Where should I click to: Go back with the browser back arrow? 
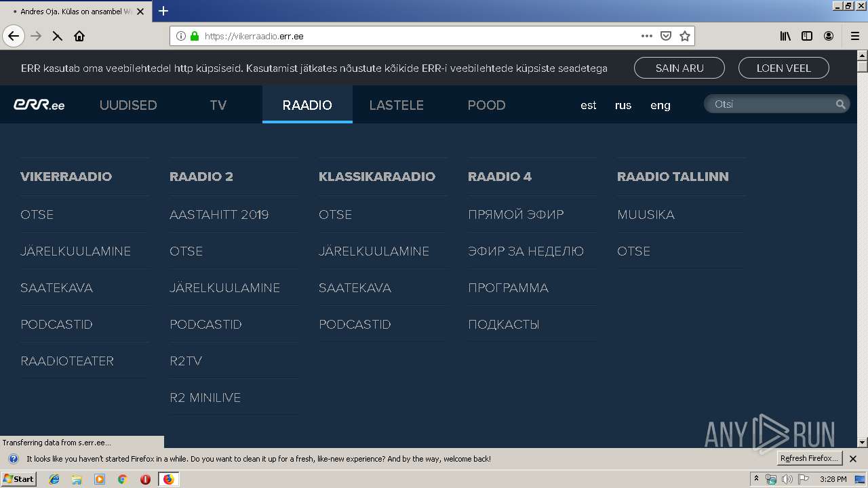(x=14, y=36)
